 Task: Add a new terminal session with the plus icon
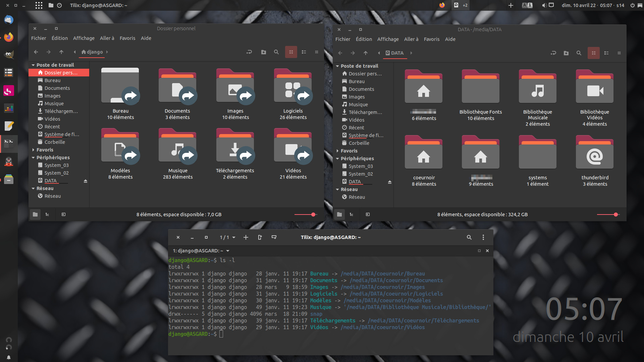pyautogui.click(x=246, y=237)
